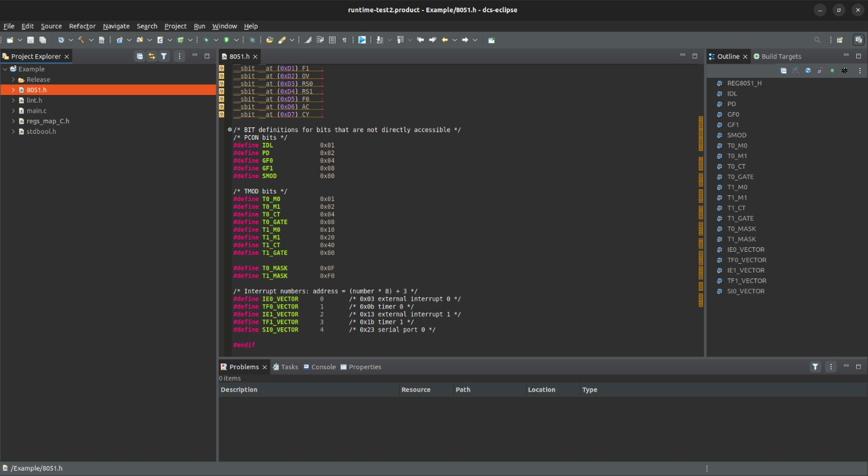Click the Project Explorer filter icon
868x476 pixels.
pyautogui.click(x=164, y=56)
